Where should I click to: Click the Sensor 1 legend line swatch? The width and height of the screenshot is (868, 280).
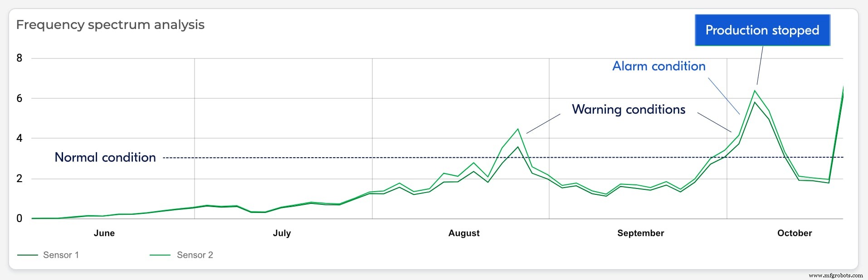click(x=27, y=255)
